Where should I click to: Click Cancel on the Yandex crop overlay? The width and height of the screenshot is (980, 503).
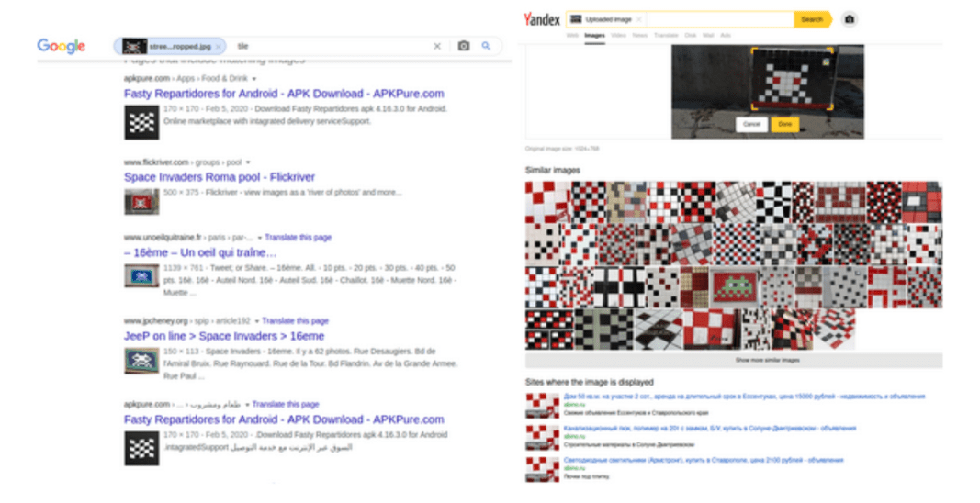tap(752, 124)
